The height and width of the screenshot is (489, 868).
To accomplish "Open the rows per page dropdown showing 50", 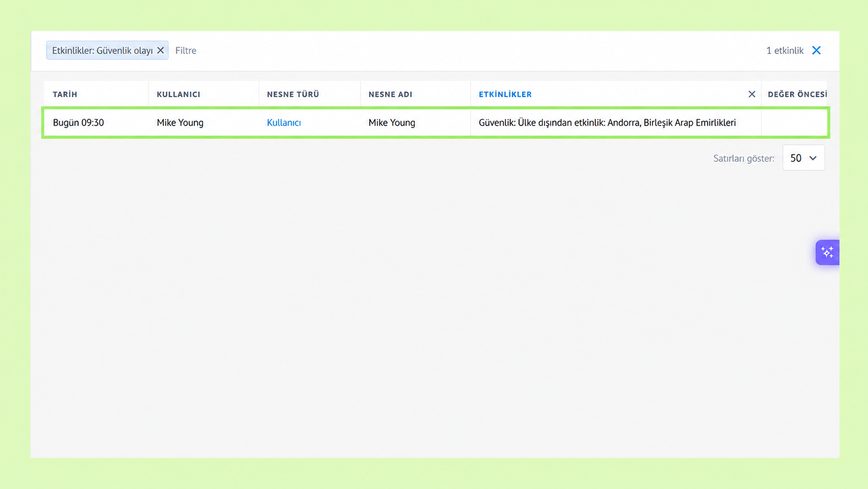I will click(804, 158).
